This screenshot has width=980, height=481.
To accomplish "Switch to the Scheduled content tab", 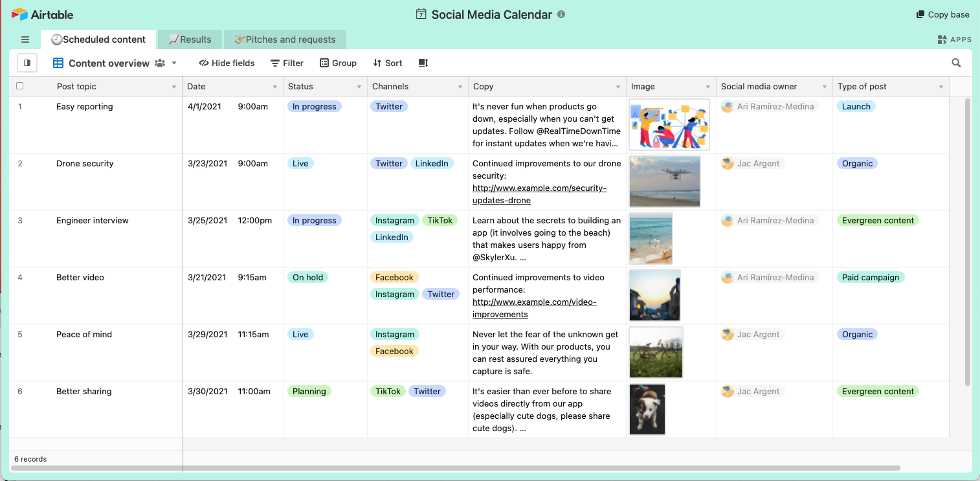I will pyautogui.click(x=98, y=39).
